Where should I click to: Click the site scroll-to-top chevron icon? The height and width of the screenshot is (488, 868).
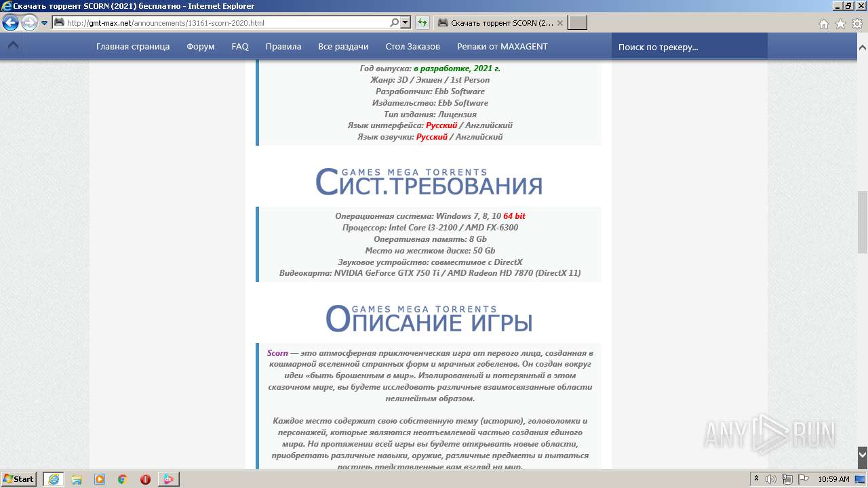coord(13,46)
